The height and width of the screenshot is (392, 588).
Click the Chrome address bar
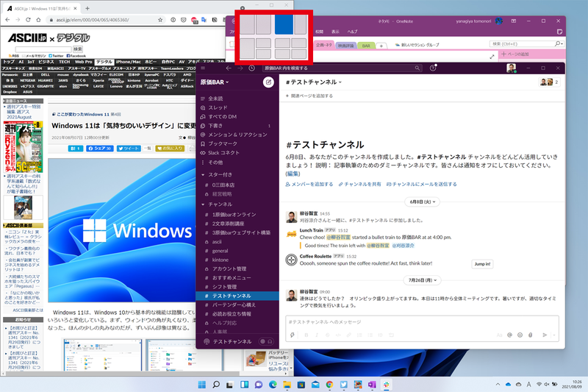[105, 20]
